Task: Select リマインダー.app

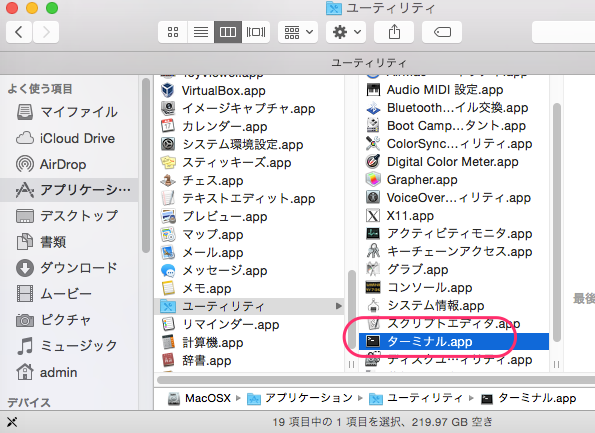Action: [250, 325]
